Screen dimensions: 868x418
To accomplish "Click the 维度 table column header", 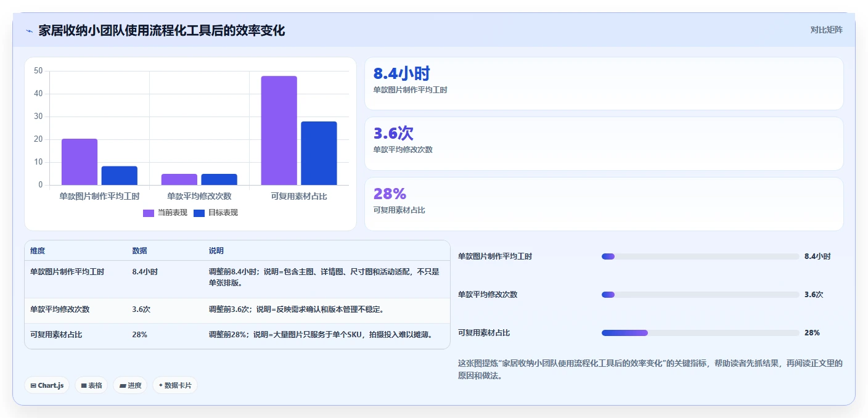I will coord(38,251).
